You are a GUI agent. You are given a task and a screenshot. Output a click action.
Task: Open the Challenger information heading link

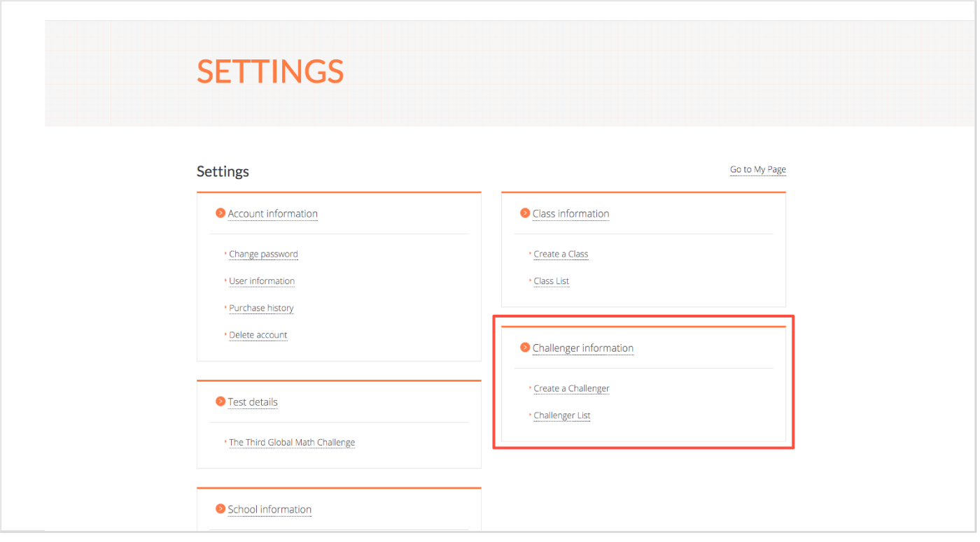[x=583, y=348]
